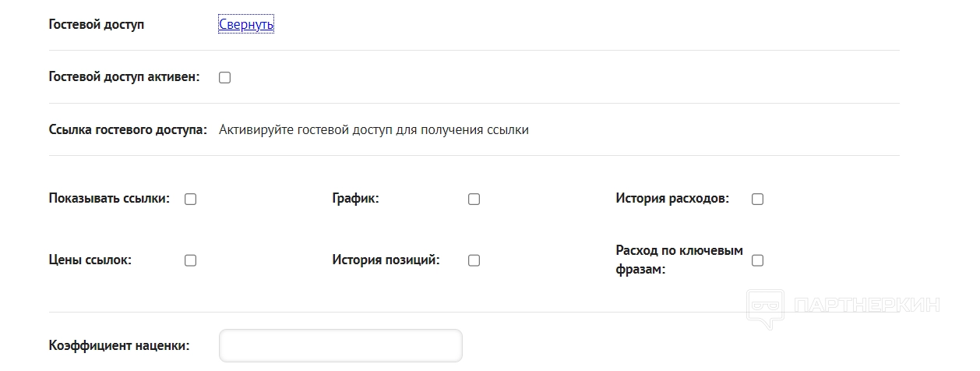
Task: Click the Коэффициент наценки label text
Action: tap(118, 345)
